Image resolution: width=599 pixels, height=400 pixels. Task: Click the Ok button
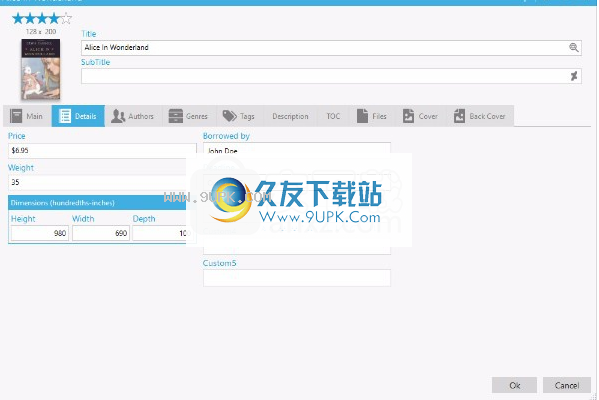pyautogui.click(x=514, y=385)
